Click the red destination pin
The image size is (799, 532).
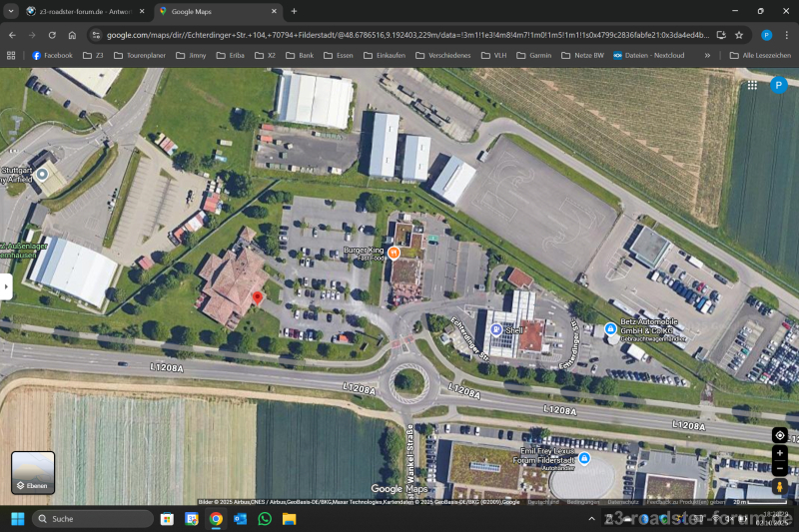tap(257, 297)
